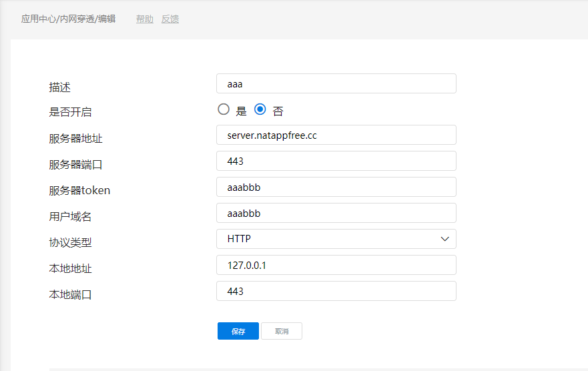The image size is (588, 371).
Task: Open the 协议类型 HTTP dropdown
Action: pos(336,239)
